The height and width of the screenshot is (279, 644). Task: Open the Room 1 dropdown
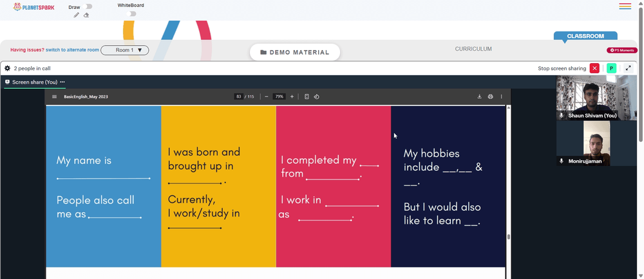(125, 50)
